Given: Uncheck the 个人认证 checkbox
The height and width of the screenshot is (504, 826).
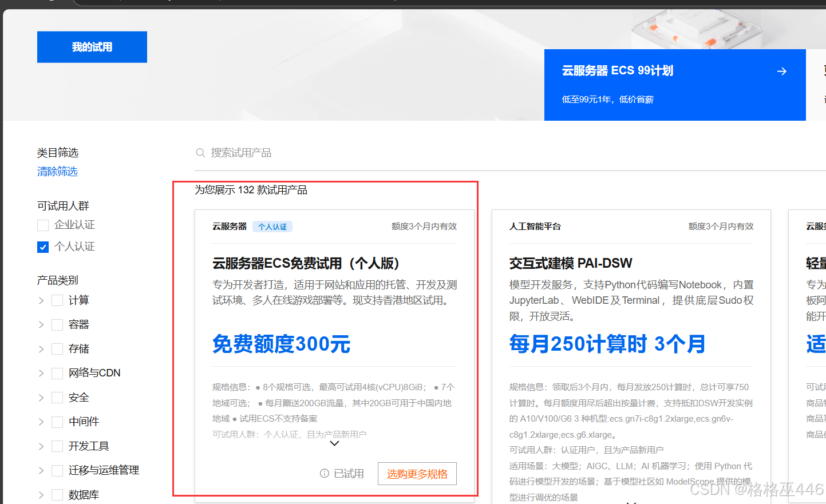Looking at the screenshot, I should click(x=43, y=247).
